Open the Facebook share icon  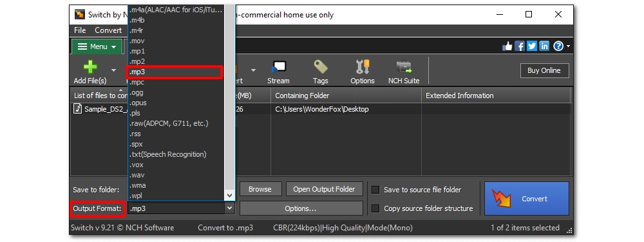pos(520,46)
